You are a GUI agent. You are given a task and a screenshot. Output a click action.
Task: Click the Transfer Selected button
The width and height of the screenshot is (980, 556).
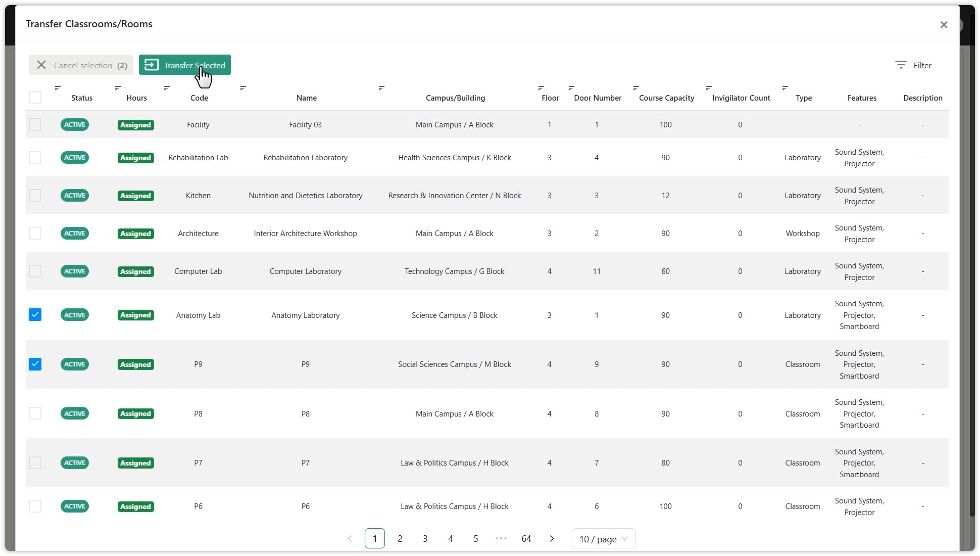185,65
